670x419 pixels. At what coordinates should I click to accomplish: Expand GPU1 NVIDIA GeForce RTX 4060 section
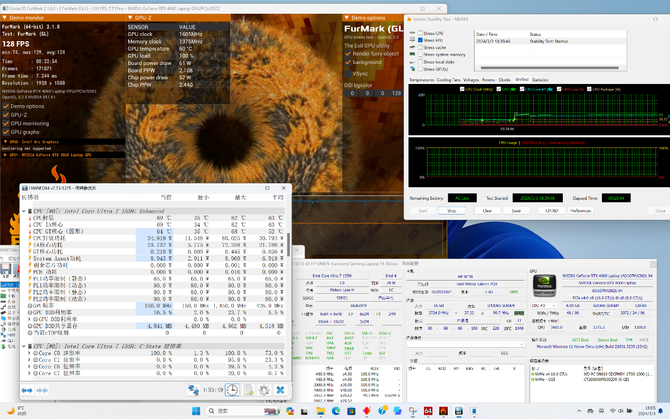(x=5, y=155)
